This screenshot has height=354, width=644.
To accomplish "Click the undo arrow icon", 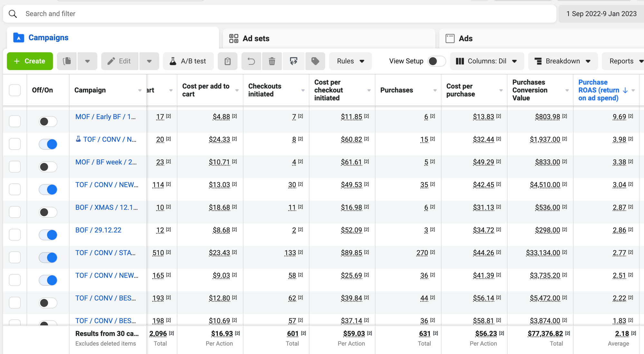I will (251, 61).
